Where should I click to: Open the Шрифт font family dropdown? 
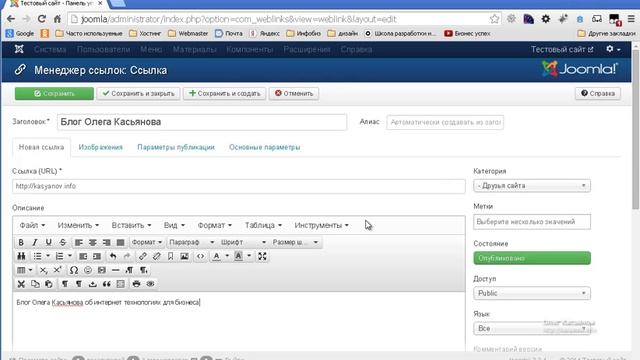[243, 242]
